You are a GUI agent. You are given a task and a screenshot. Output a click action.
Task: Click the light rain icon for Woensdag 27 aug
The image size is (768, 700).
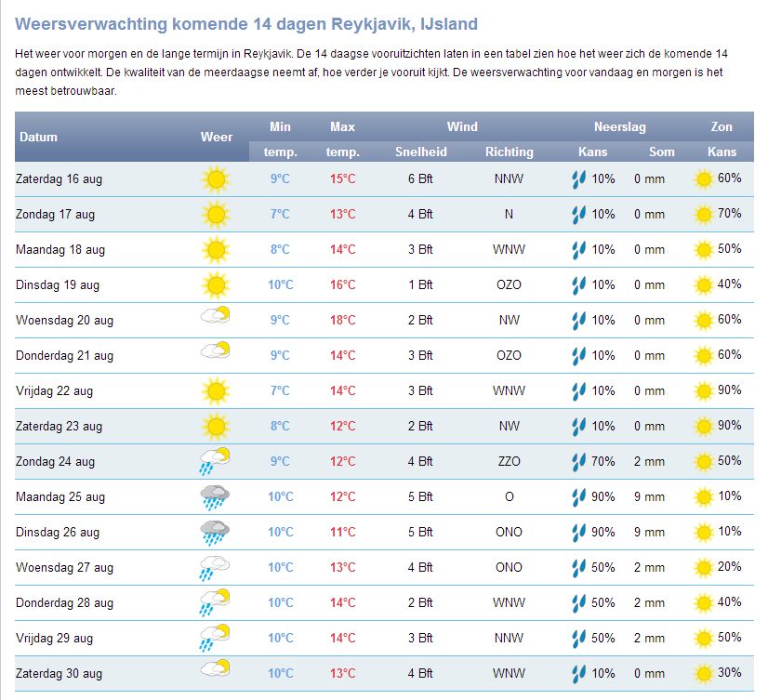[216, 567]
